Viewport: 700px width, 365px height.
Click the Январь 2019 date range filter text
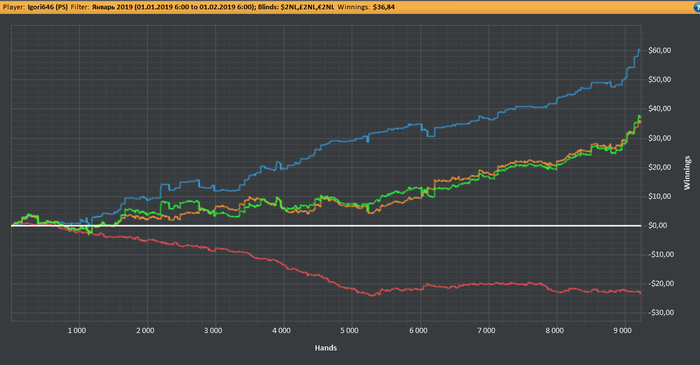click(x=174, y=7)
